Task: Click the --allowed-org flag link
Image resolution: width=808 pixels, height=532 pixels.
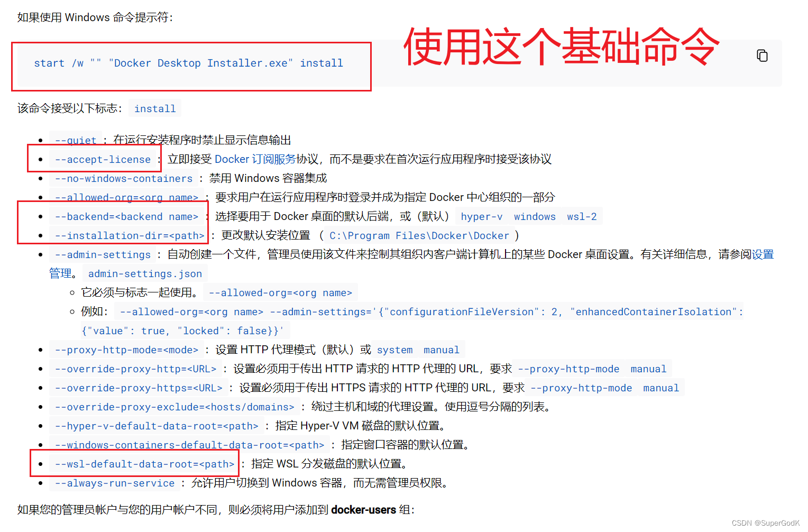Action: click(x=126, y=197)
